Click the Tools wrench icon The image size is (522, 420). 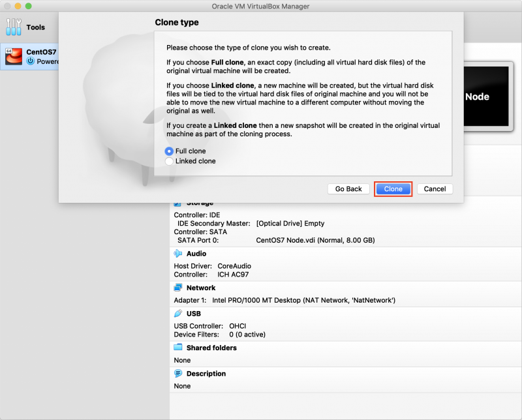pos(13,27)
